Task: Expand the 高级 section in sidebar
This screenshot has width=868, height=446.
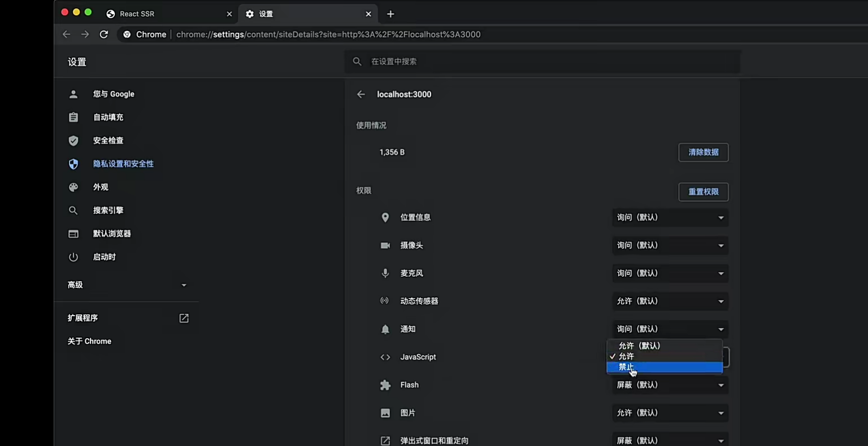Action: click(127, 285)
